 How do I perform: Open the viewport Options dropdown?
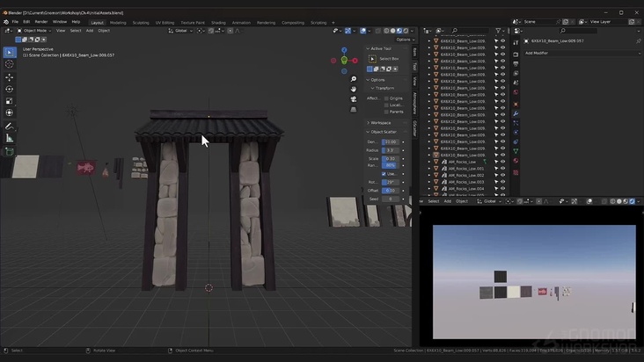pos(405,40)
